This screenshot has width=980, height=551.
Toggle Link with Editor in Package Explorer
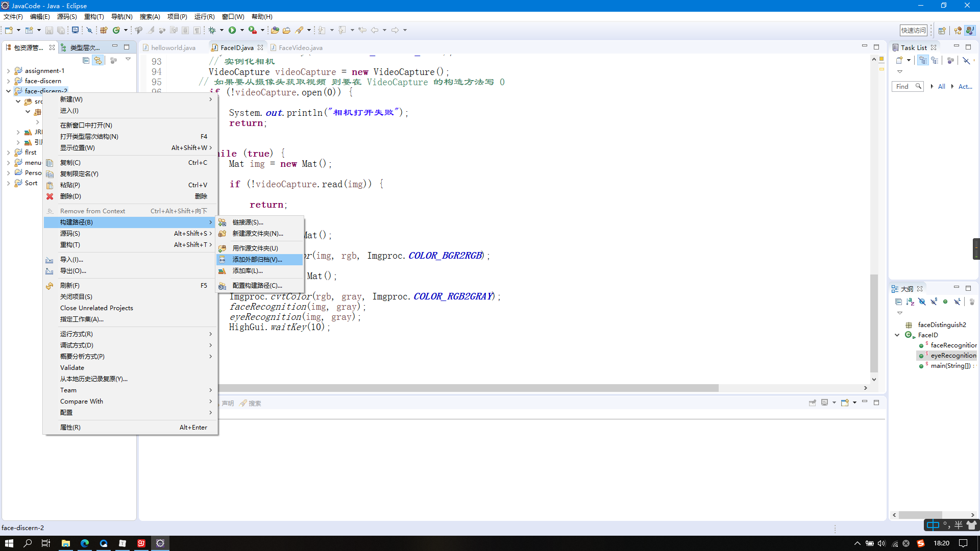click(x=98, y=60)
